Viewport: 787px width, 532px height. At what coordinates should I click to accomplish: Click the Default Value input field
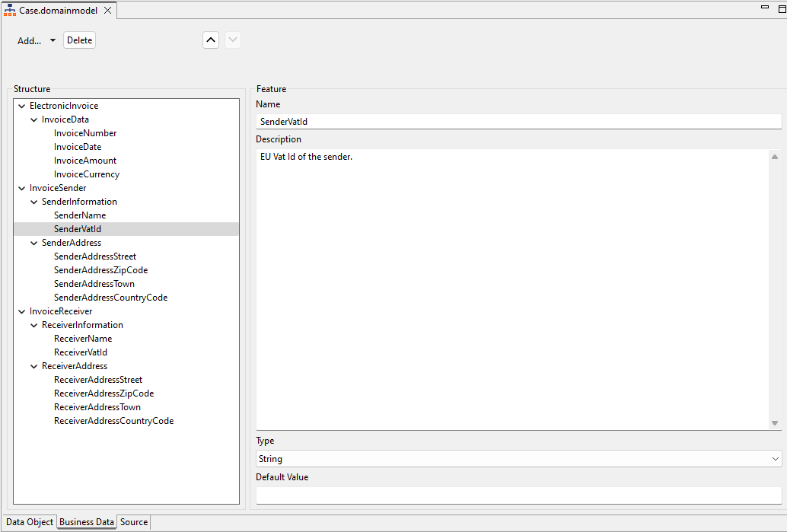pos(518,495)
